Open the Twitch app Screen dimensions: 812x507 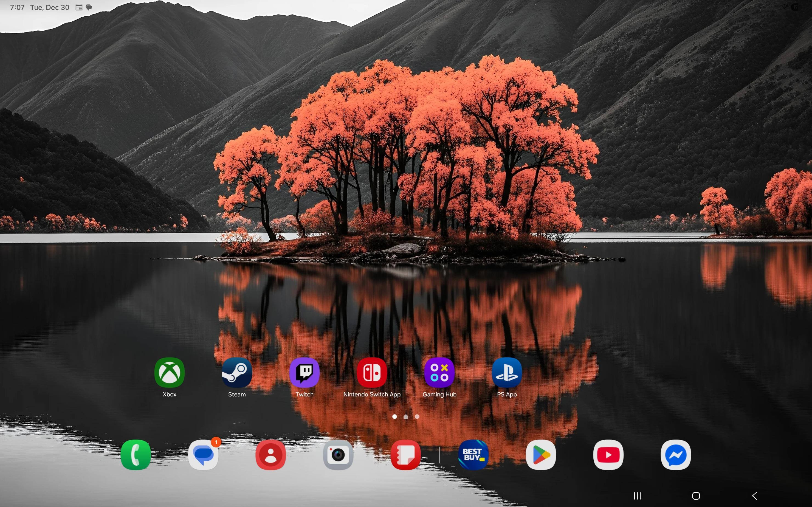pos(304,372)
